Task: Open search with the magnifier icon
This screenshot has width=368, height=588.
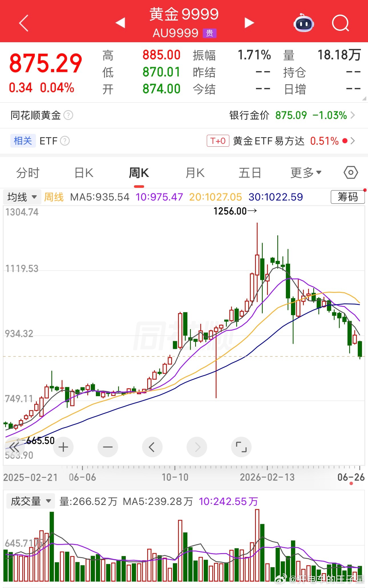Action: pos(341,23)
